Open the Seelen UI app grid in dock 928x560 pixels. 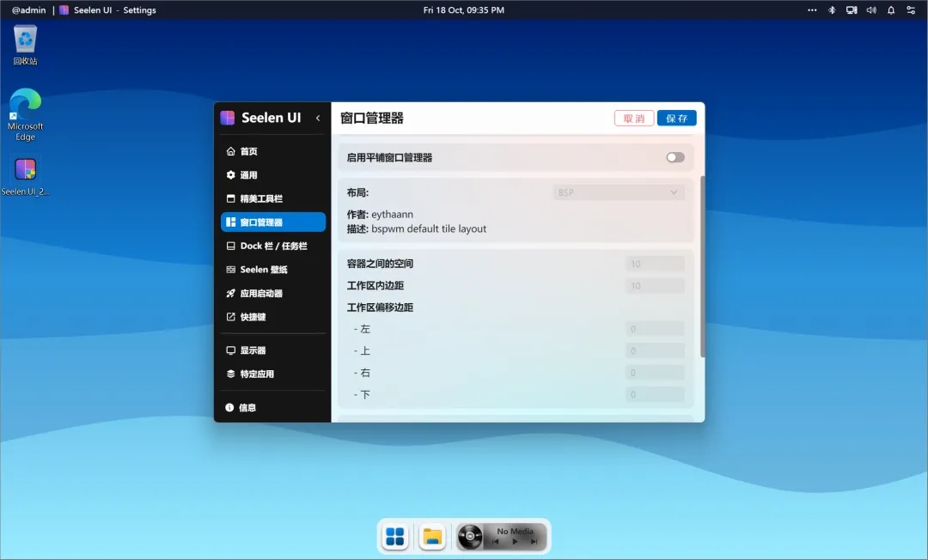tap(394, 536)
